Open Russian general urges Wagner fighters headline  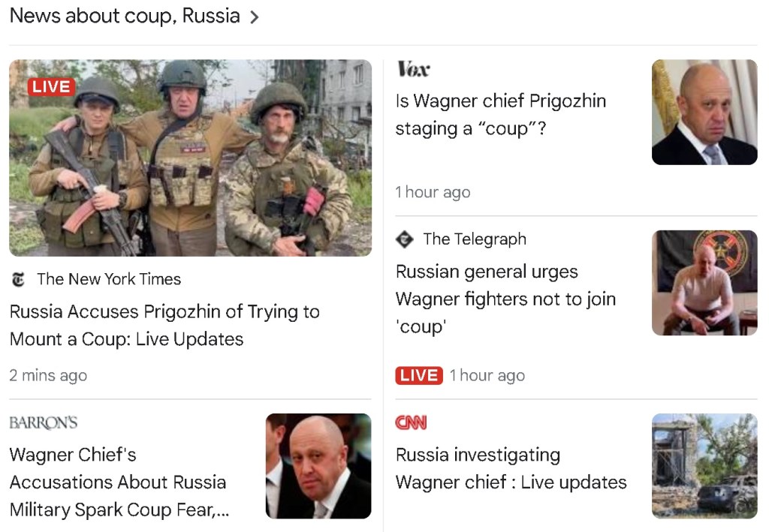(x=505, y=299)
